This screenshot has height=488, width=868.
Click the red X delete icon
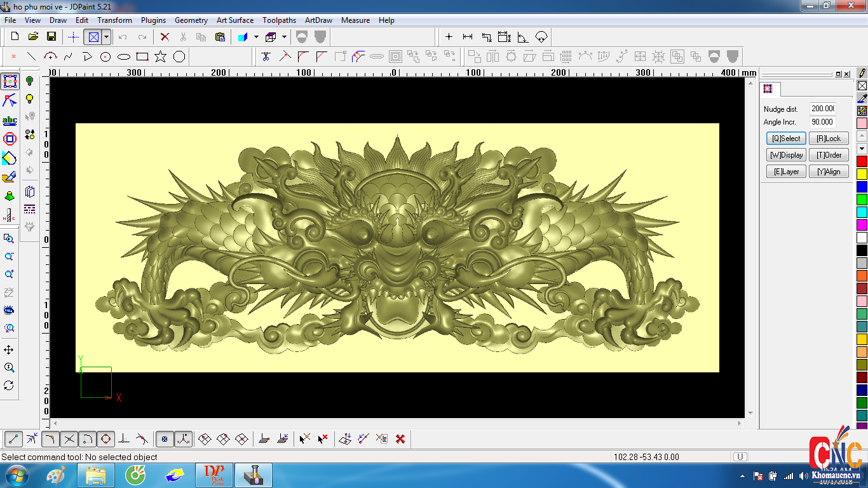(165, 37)
